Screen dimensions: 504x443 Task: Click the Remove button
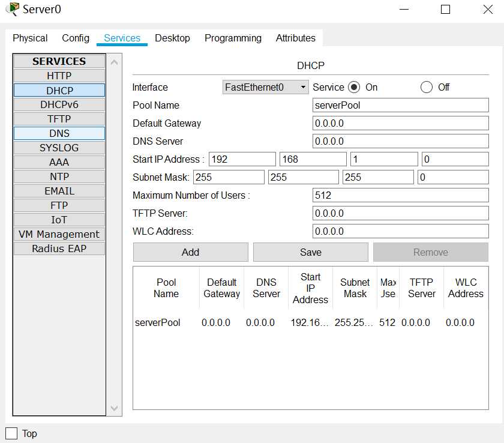point(431,252)
